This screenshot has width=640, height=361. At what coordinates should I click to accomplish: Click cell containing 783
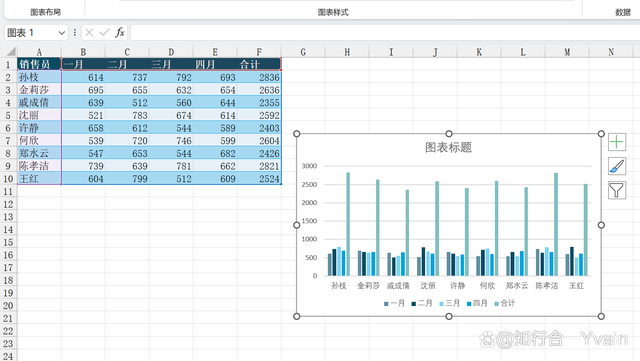[127, 115]
